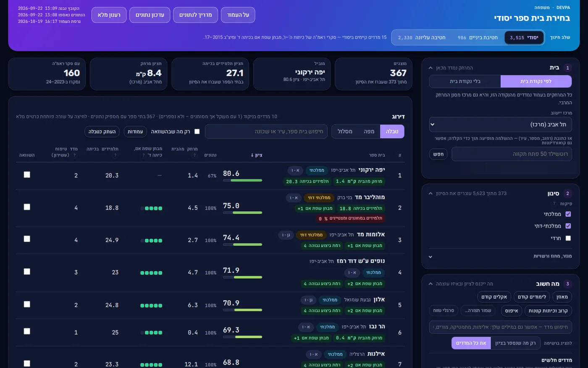The width and height of the screenshot is (588, 368).
Task: Select the חטיבה עליונה education stage
Action: coord(422,37)
